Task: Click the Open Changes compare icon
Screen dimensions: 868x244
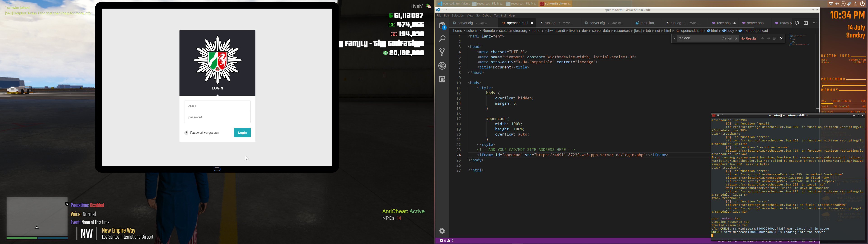Action: tap(797, 23)
